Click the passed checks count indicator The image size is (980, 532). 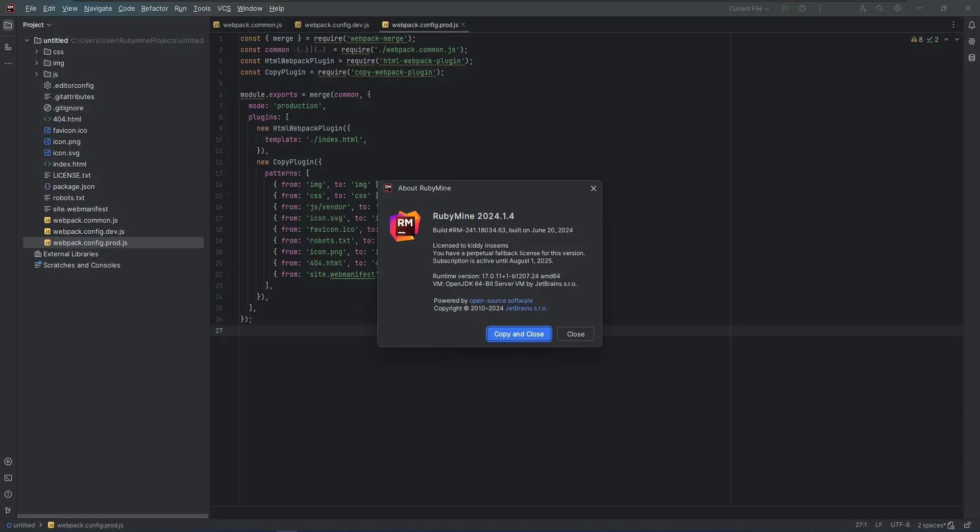coord(933,39)
